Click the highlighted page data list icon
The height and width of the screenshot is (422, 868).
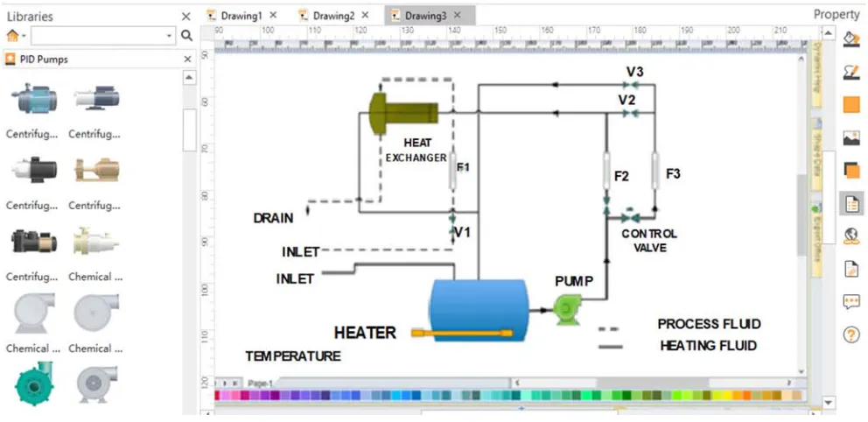point(851,203)
